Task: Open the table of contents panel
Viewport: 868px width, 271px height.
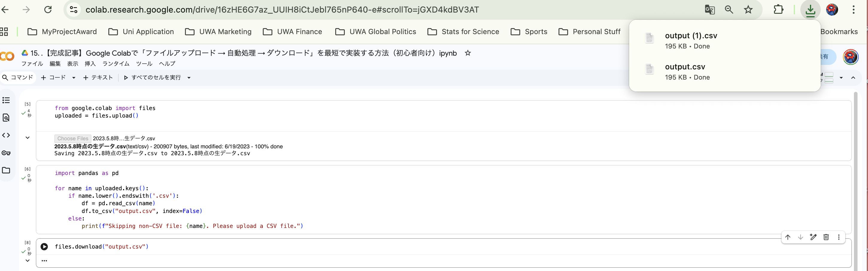Action: tap(6, 100)
